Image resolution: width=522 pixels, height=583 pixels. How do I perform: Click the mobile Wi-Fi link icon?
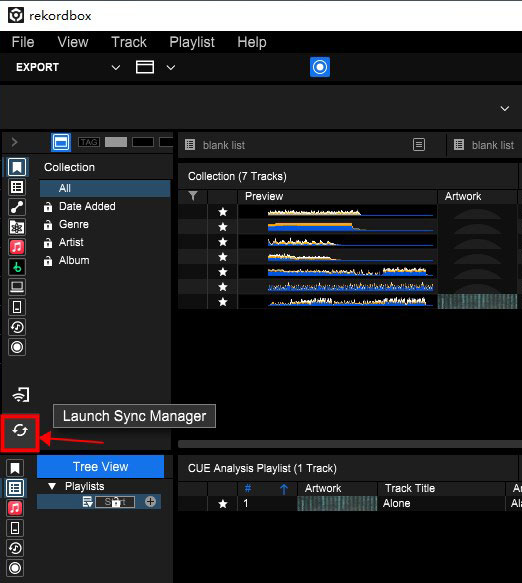point(21,395)
